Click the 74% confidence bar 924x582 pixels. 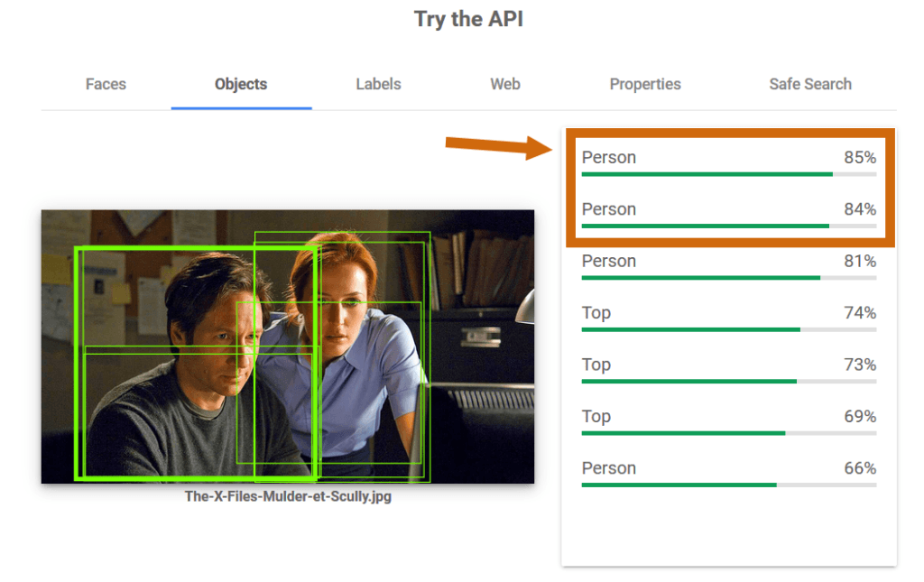click(729, 330)
